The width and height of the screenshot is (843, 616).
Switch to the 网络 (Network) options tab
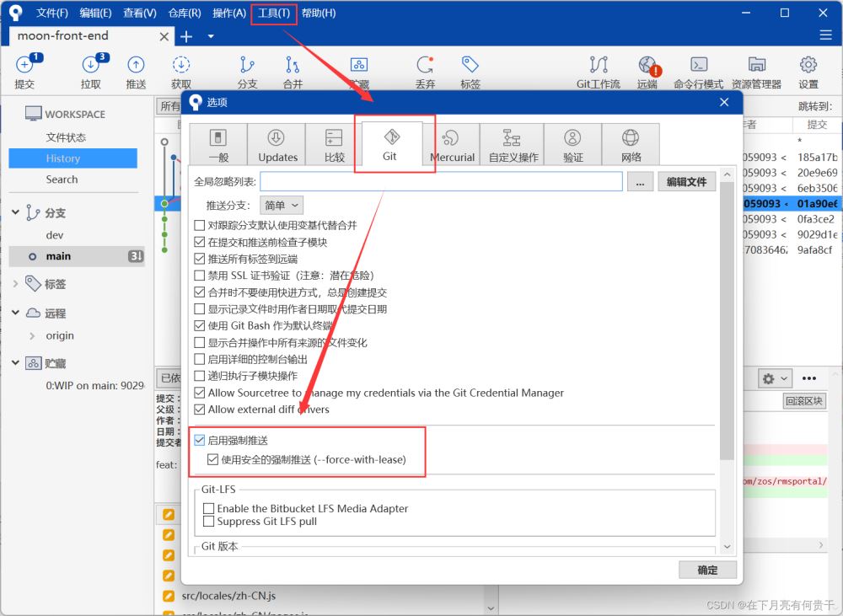tap(631, 144)
